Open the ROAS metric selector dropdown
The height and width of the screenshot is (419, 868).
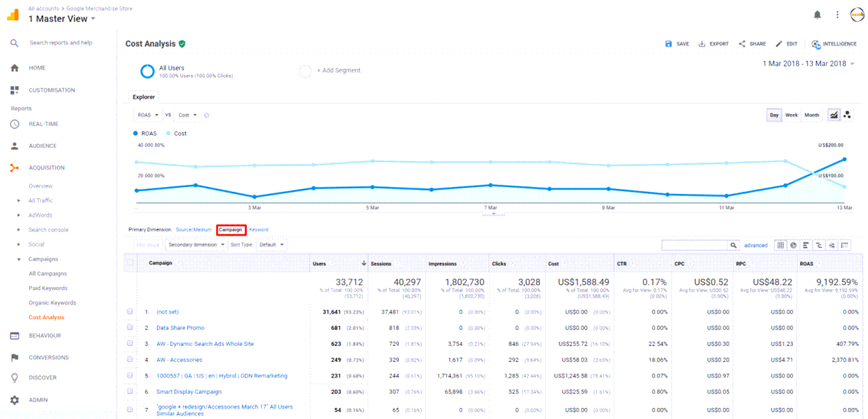[x=148, y=115]
